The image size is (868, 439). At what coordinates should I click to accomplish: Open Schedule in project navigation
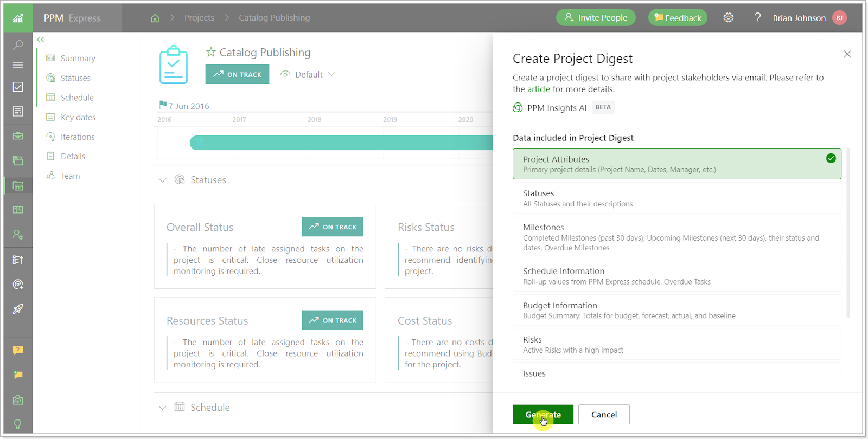click(77, 98)
